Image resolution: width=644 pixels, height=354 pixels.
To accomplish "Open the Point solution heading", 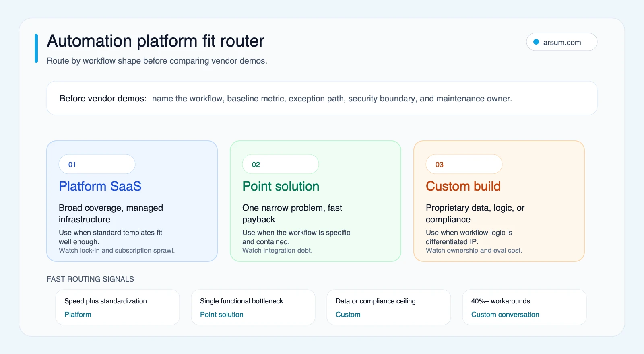I will 281,186.
